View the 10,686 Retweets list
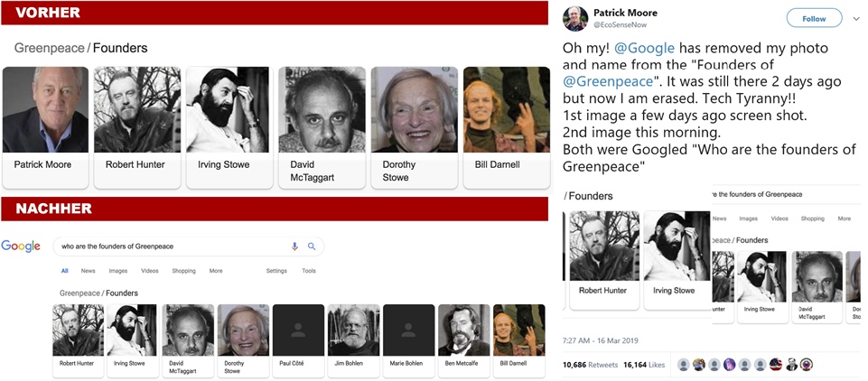The width and height of the screenshot is (868, 381). click(x=597, y=365)
